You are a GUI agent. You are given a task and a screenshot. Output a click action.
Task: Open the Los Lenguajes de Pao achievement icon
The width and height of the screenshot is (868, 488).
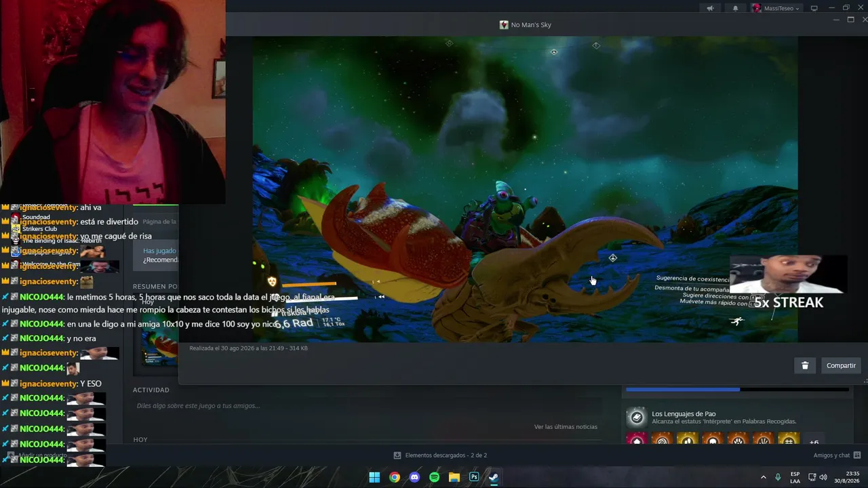click(x=636, y=417)
